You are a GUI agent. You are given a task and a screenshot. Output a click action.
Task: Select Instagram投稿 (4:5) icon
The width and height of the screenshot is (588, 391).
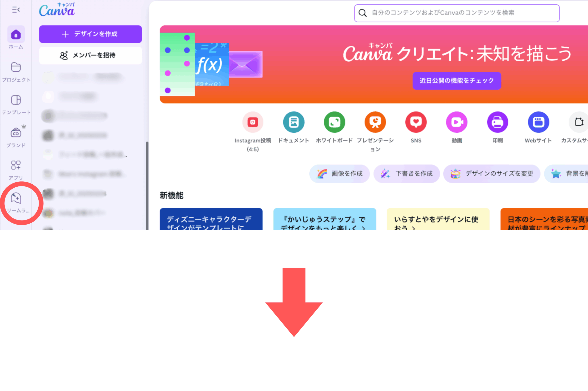pos(253,122)
